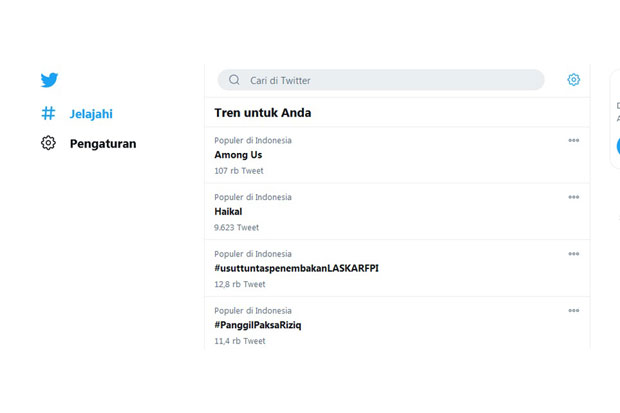The width and height of the screenshot is (620, 413).
Task: Open trend settings gear beside search bar
Action: coord(573,80)
